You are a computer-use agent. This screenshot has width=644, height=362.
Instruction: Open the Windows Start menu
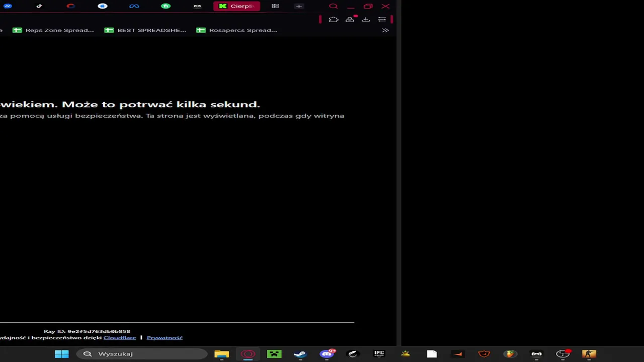(61, 354)
